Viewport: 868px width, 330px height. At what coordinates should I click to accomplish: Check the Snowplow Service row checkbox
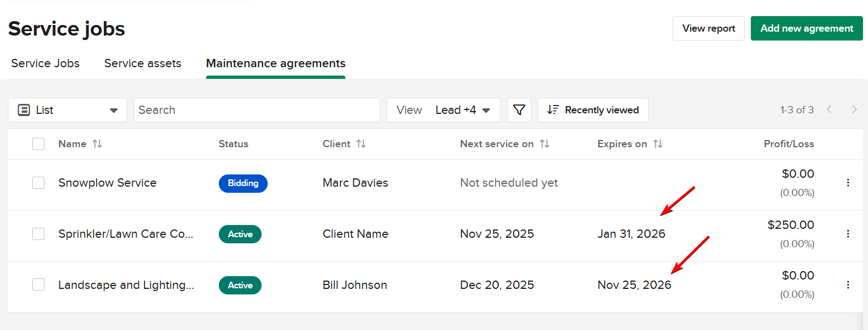[x=38, y=183]
